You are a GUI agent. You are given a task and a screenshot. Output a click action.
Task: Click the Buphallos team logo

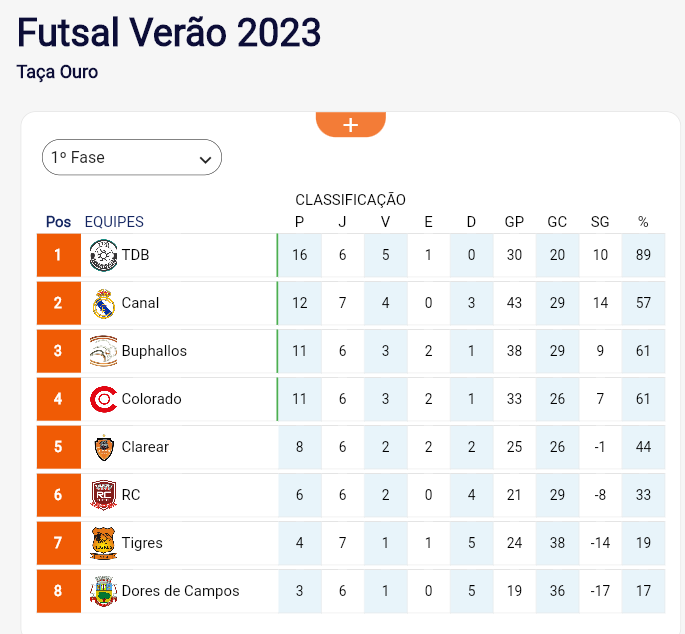[x=103, y=351]
